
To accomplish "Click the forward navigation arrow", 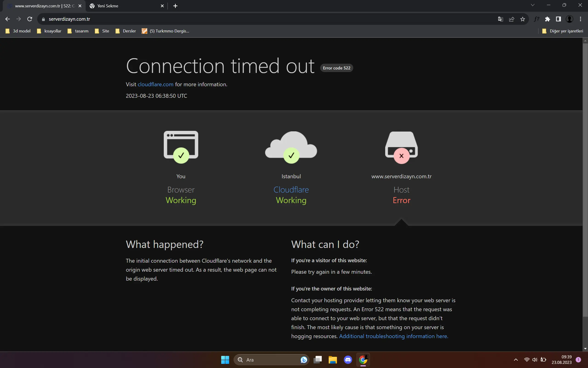I will pyautogui.click(x=18, y=19).
